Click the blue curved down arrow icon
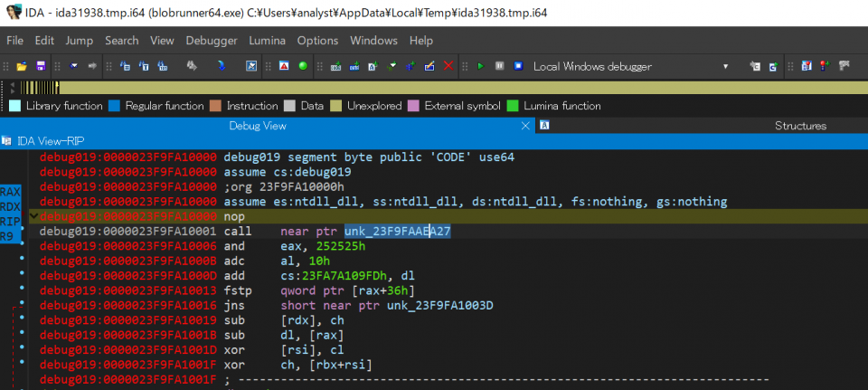The width and height of the screenshot is (868, 390). [x=222, y=66]
